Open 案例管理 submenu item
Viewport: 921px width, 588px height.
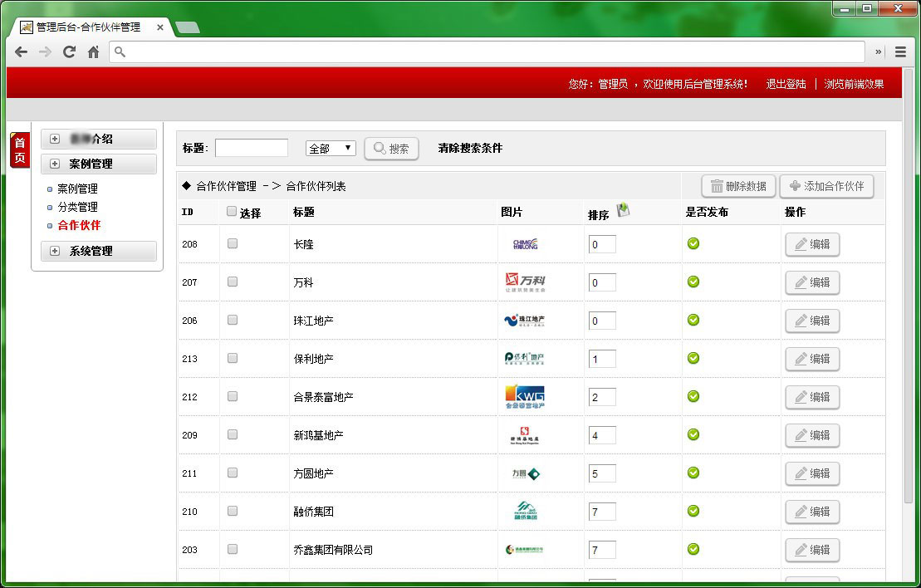tap(77, 189)
